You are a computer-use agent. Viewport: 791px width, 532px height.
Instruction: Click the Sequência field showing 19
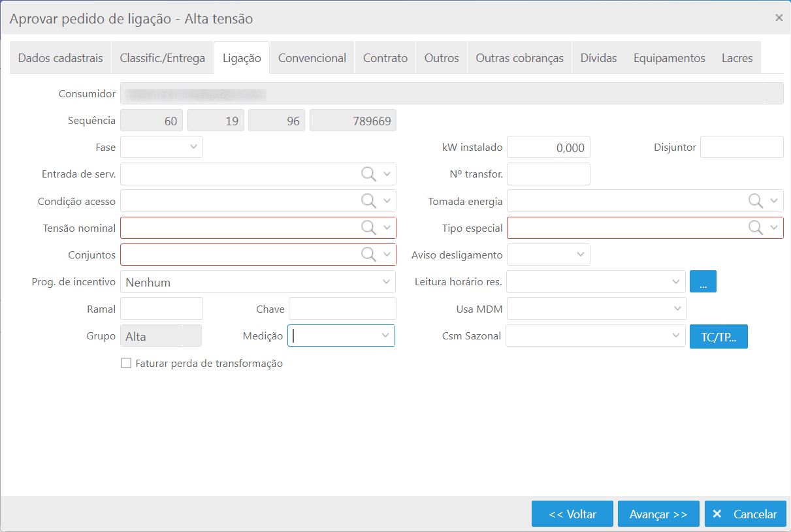click(x=216, y=121)
